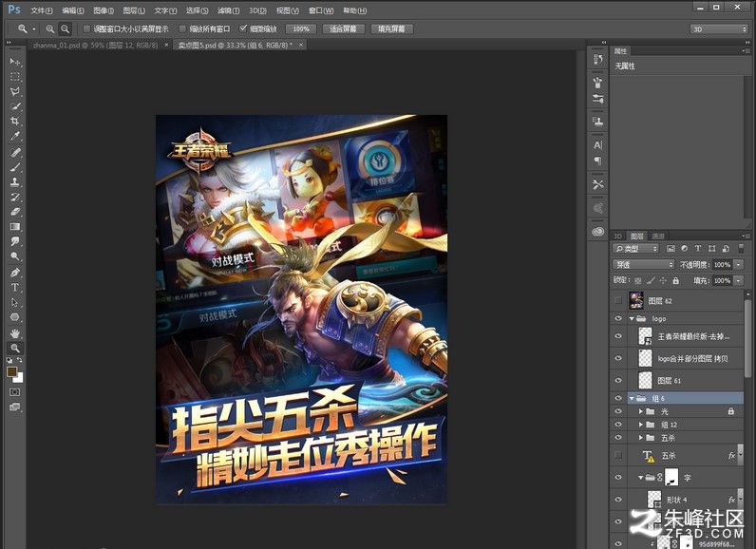Screen dimensions: 756x549
Task: Collapse the 字 layer group
Action: click(x=641, y=477)
